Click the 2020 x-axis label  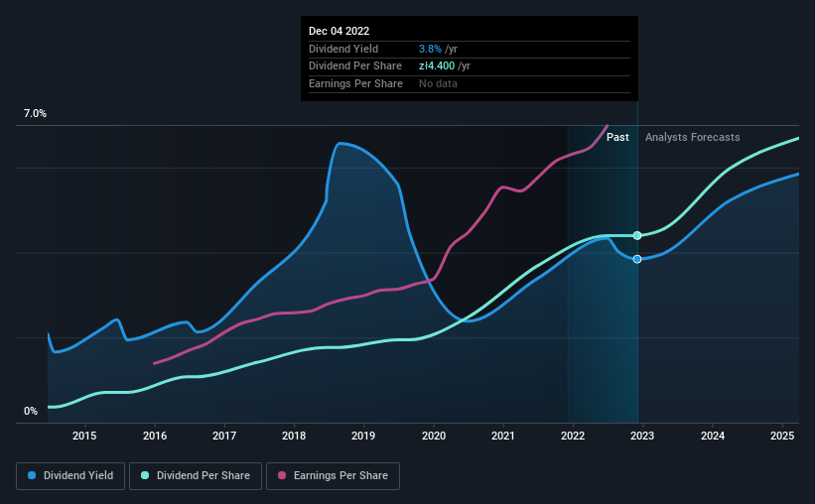click(x=434, y=436)
